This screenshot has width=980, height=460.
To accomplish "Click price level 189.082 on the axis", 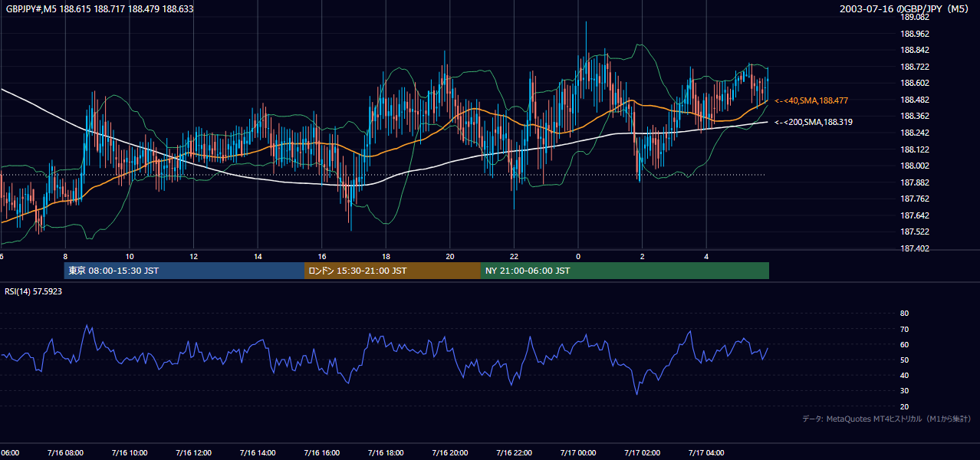I will 915,17.
